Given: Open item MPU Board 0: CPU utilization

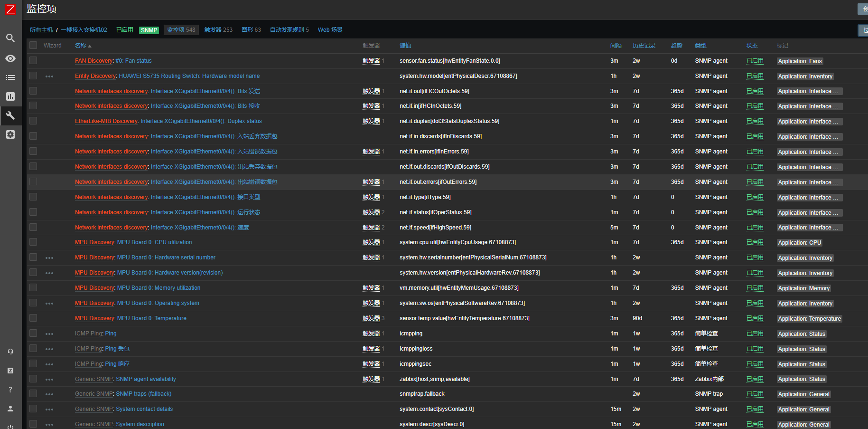Looking at the screenshot, I should click(x=155, y=242).
